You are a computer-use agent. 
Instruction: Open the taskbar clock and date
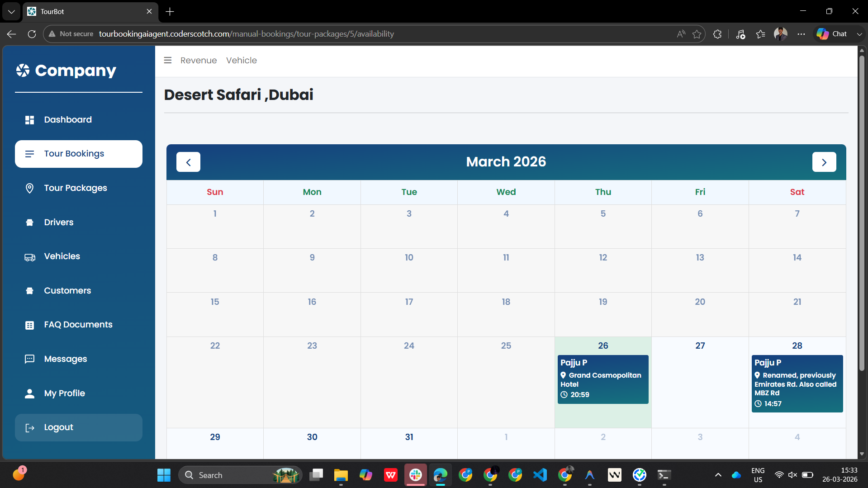coord(840,475)
